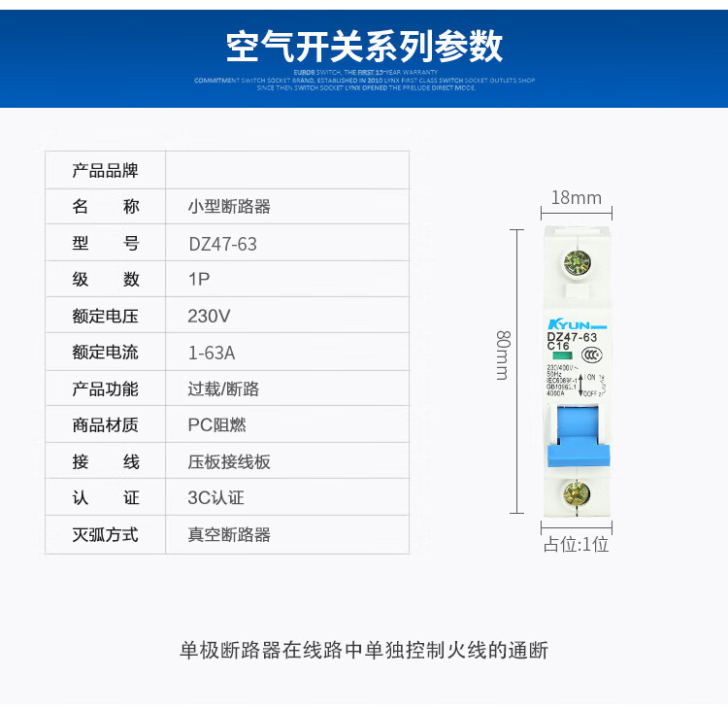Click the CCC certification mark on the breaker
The image size is (728, 710).
coord(590,355)
